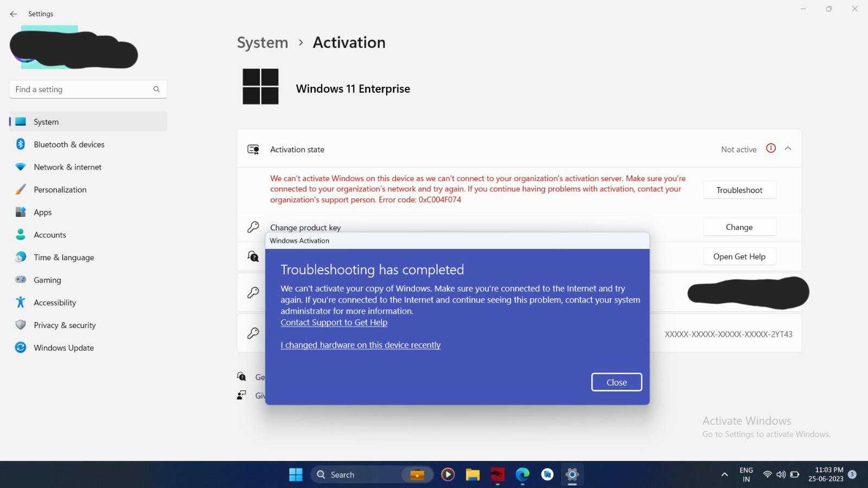This screenshot has height=488, width=868.
Task: Click I changed hardware on this device link
Action: pos(360,345)
